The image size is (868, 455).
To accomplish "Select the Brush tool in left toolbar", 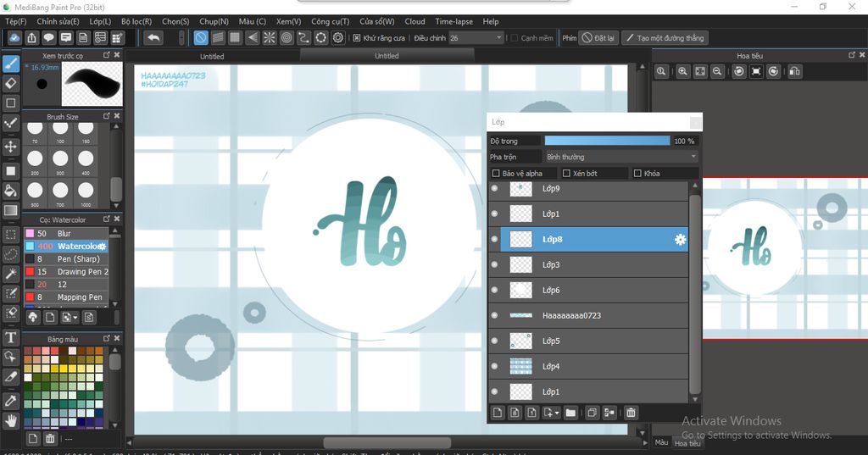I will 10,64.
